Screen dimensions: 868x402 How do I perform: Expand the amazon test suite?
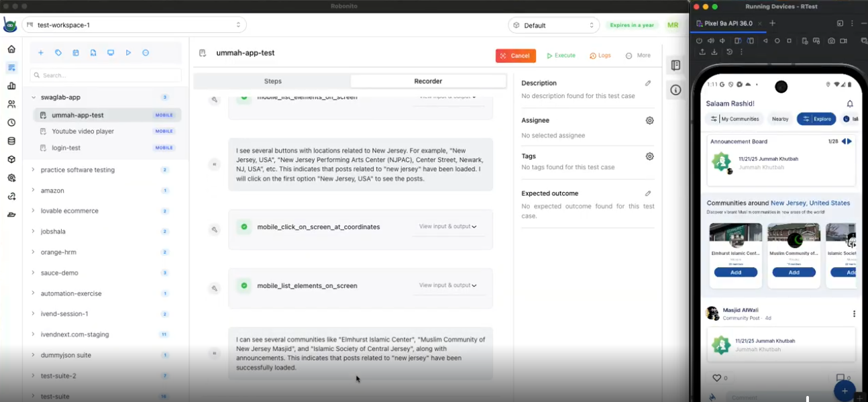33,191
